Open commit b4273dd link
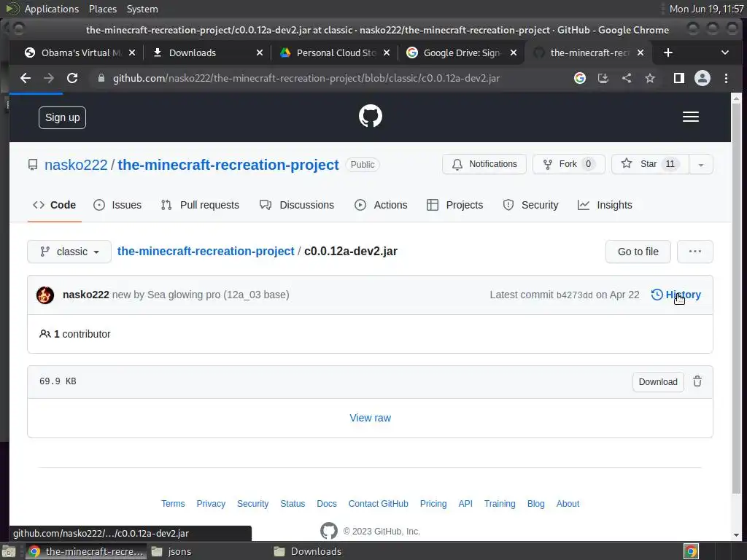Viewport: 747px width, 560px height. click(x=575, y=295)
